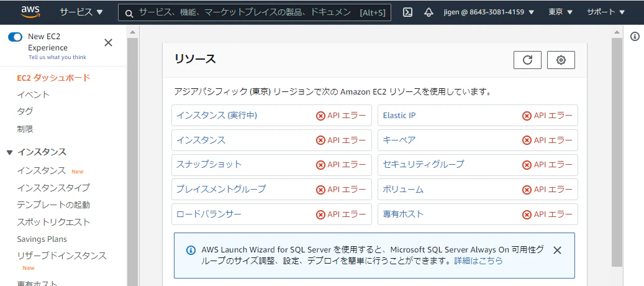Screen dimensions: 644x286
Task: Dismiss the AWS Launch Wizard notice
Action: (x=557, y=250)
